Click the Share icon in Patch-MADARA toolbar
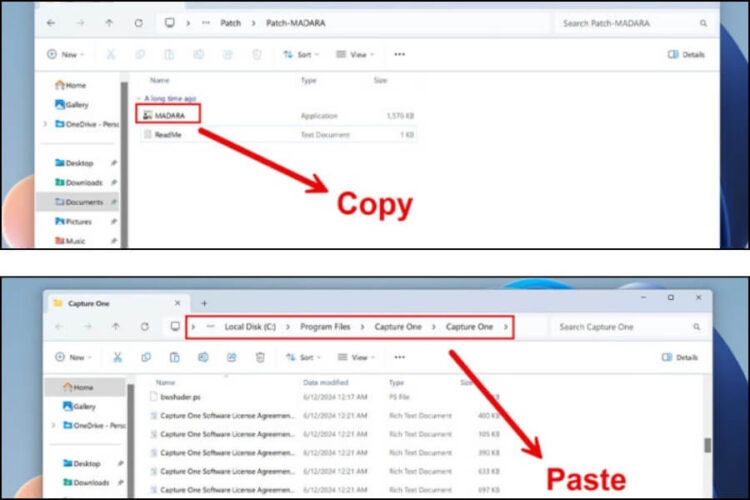The image size is (750, 500). click(x=228, y=55)
